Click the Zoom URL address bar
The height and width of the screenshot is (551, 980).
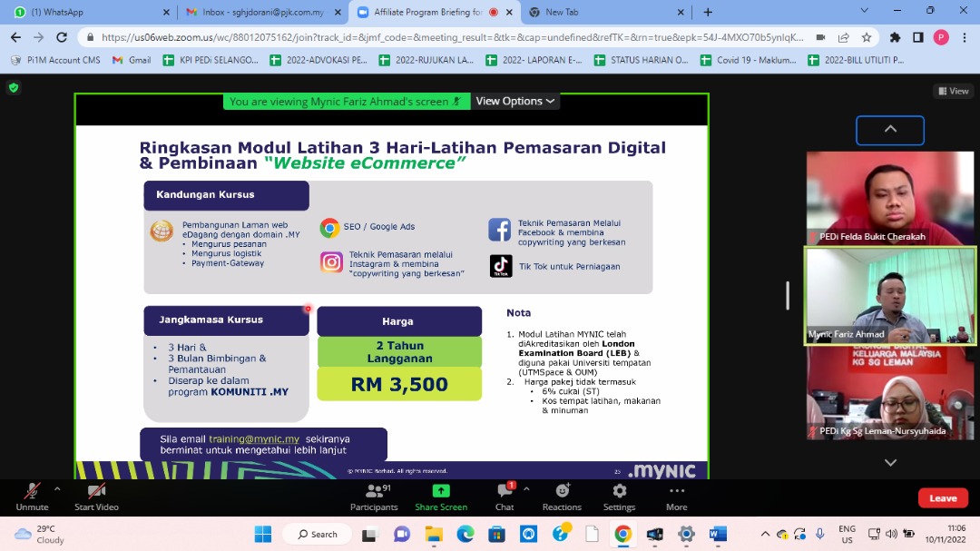point(453,37)
